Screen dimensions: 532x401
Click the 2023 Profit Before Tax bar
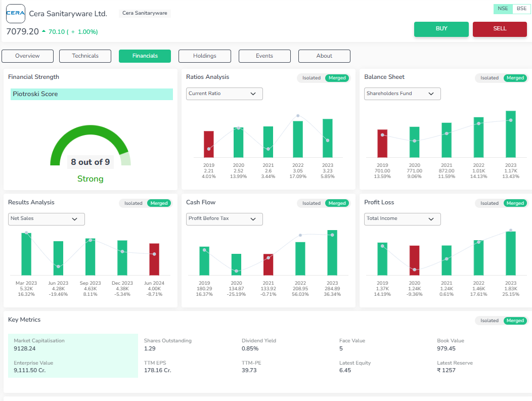(332, 253)
